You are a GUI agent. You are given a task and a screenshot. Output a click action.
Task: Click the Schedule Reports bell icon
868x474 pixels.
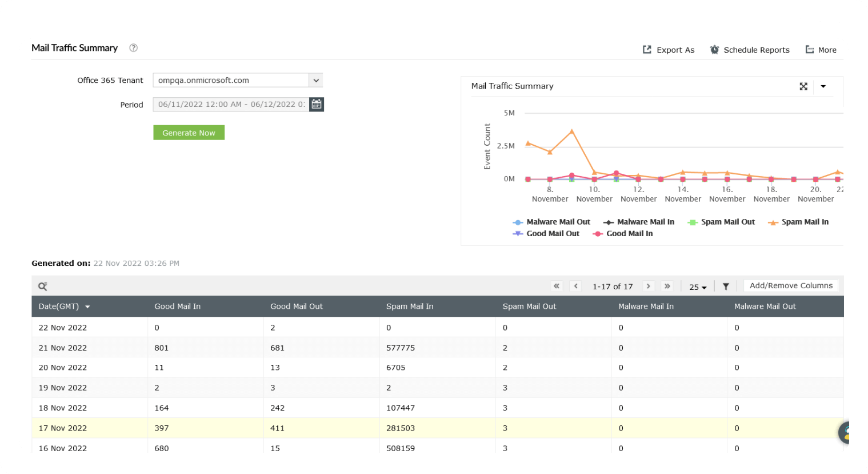[x=714, y=49]
